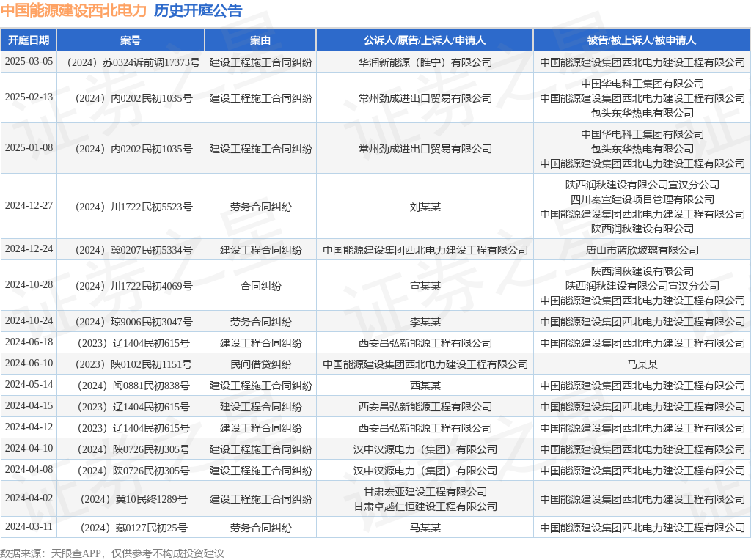Select defendant 唐山市蓝欣玻璃有限公司
The width and height of the screenshot is (751, 560).
(x=642, y=250)
